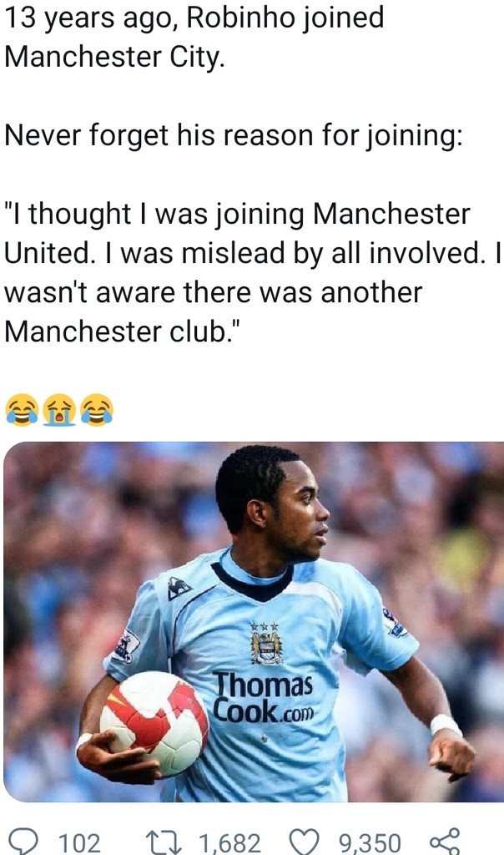Click the "Manchester club." closing line

point(122,331)
